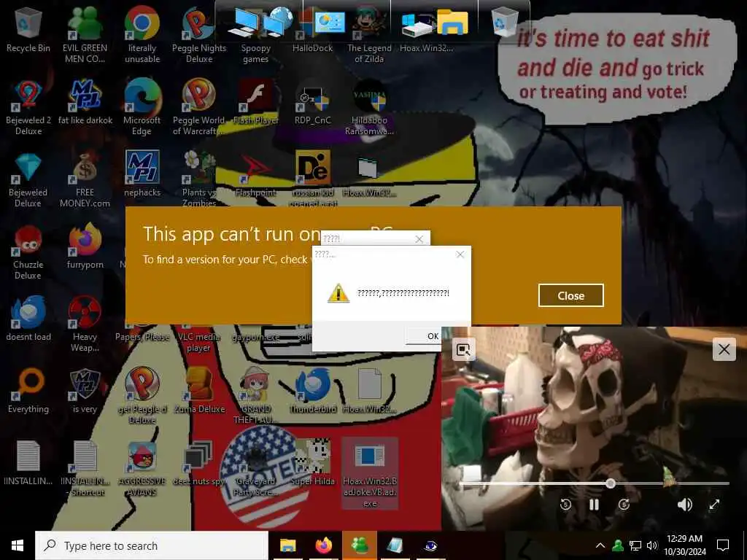Viewport: 747px width, 560px height.
Task: Open File Explorer from the taskbar
Action: point(287,545)
